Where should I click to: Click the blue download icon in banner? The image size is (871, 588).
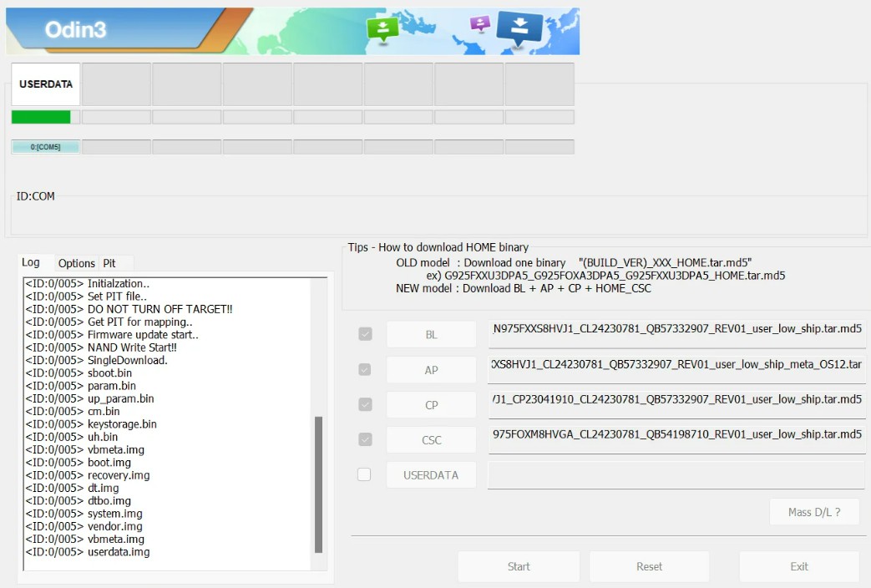click(519, 28)
